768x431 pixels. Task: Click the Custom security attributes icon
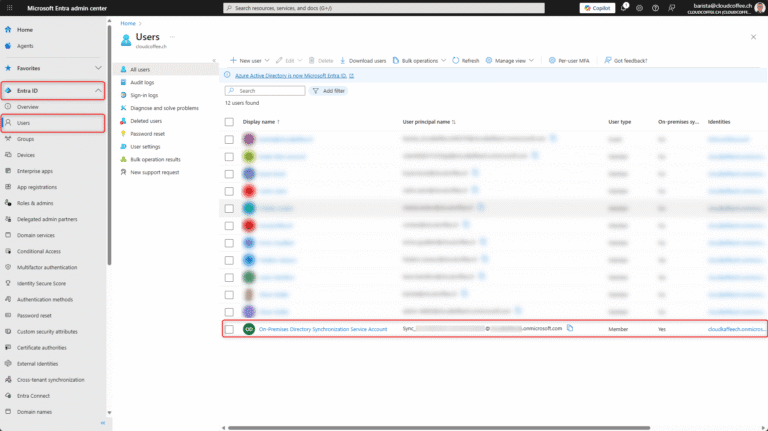(x=8, y=332)
